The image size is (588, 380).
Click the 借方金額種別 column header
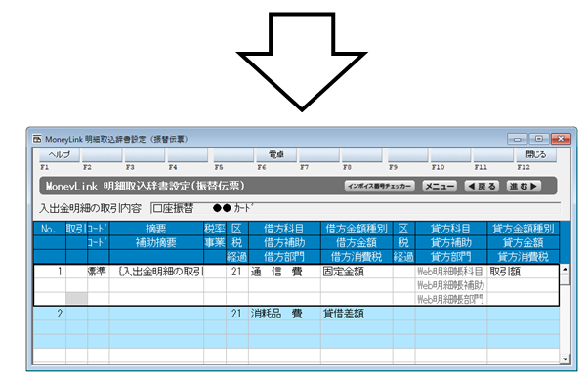(x=357, y=229)
